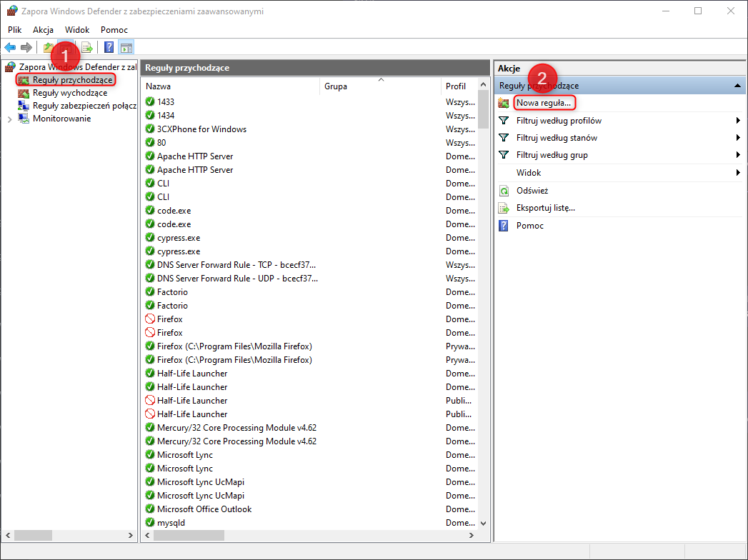The height and width of the screenshot is (560, 748).
Task: Click the green check icon of rule 1434
Action: click(x=150, y=116)
